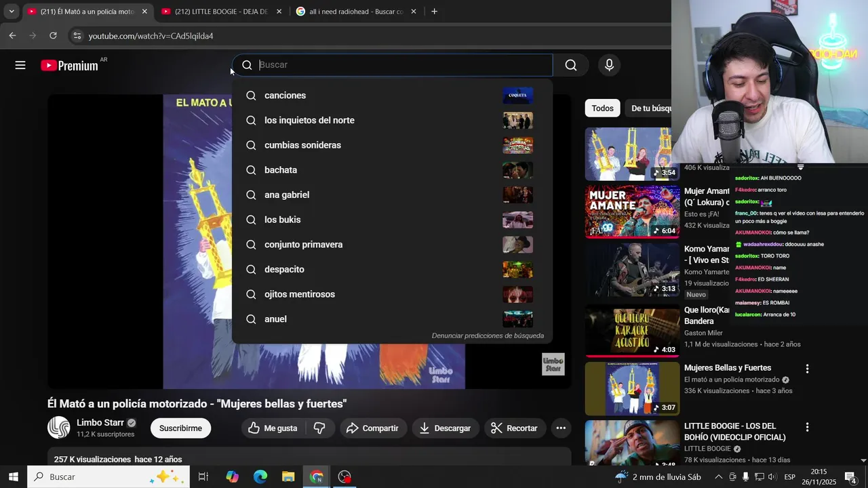
Task: Select the 'ojitos mentirosos' suggestion
Action: (392, 294)
